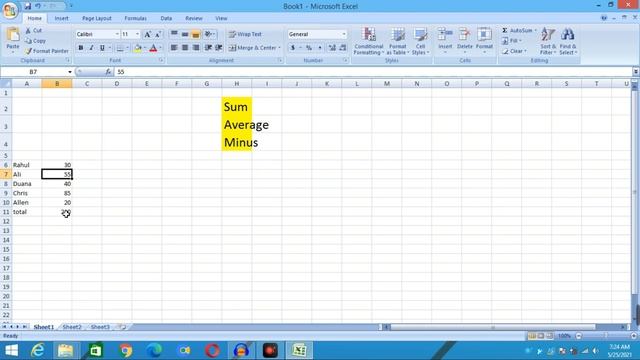Open Find & Select menu

(568, 41)
